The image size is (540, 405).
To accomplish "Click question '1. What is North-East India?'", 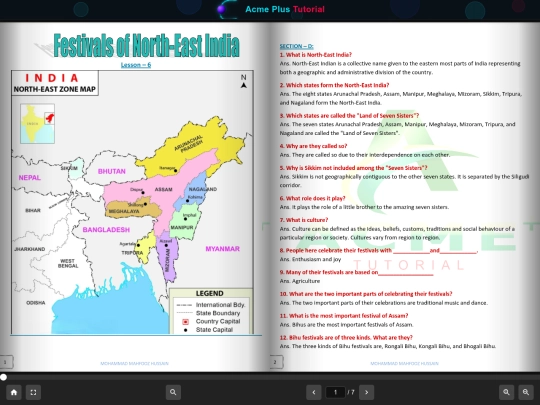I will [x=315, y=55].
